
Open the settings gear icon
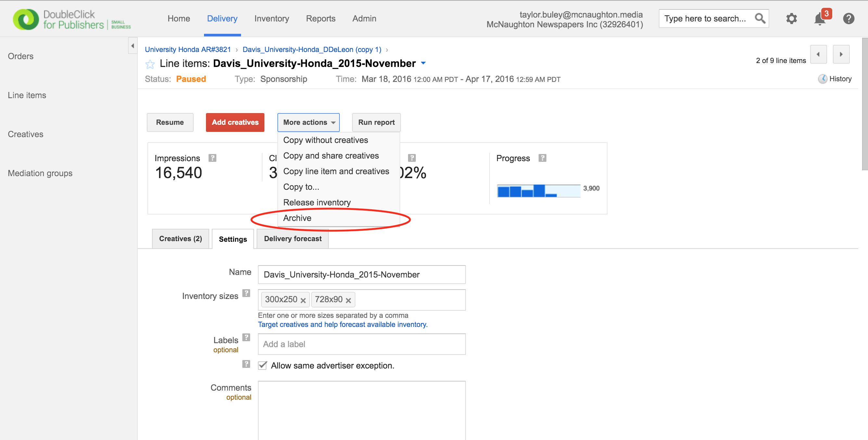click(791, 19)
